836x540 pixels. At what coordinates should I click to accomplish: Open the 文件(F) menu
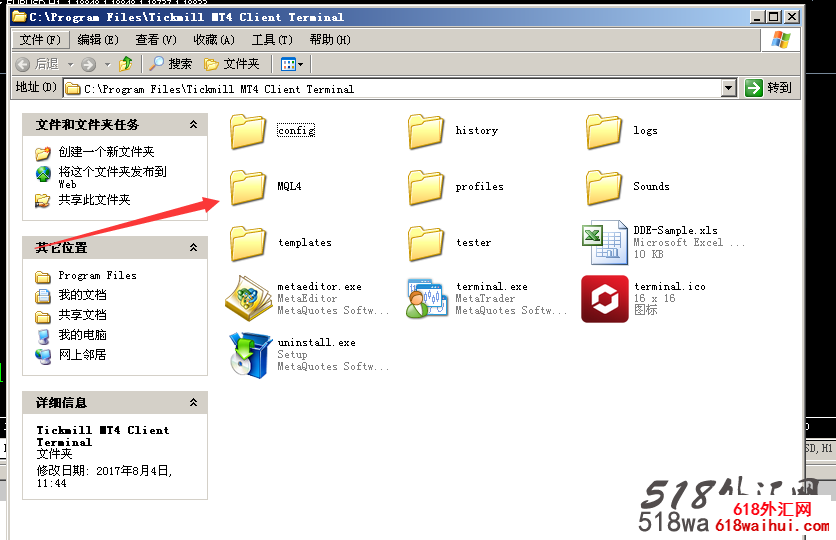click(x=40, y=40)
